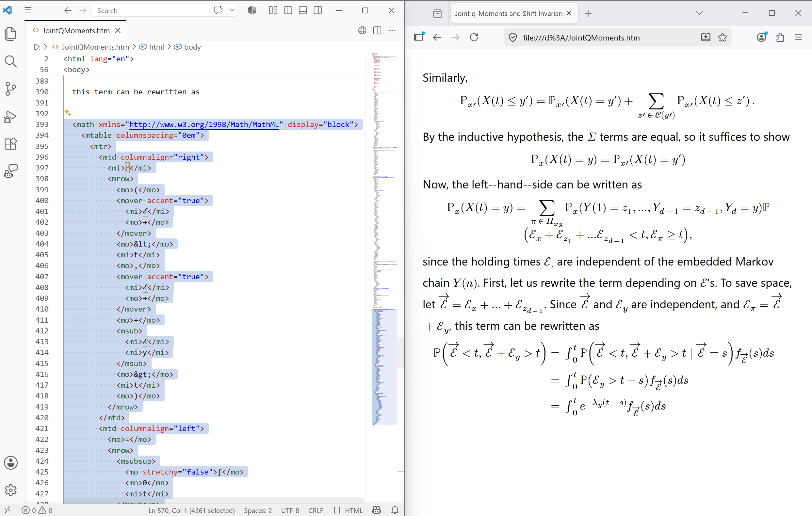
Task: Click the VS Code search command box
Action: tap(150, 10)
